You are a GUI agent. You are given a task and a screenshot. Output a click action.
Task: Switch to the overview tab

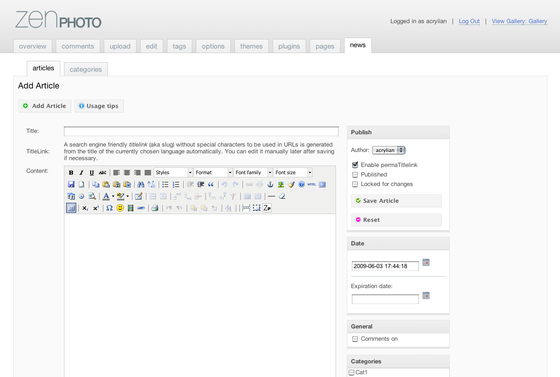pos(32,46)
